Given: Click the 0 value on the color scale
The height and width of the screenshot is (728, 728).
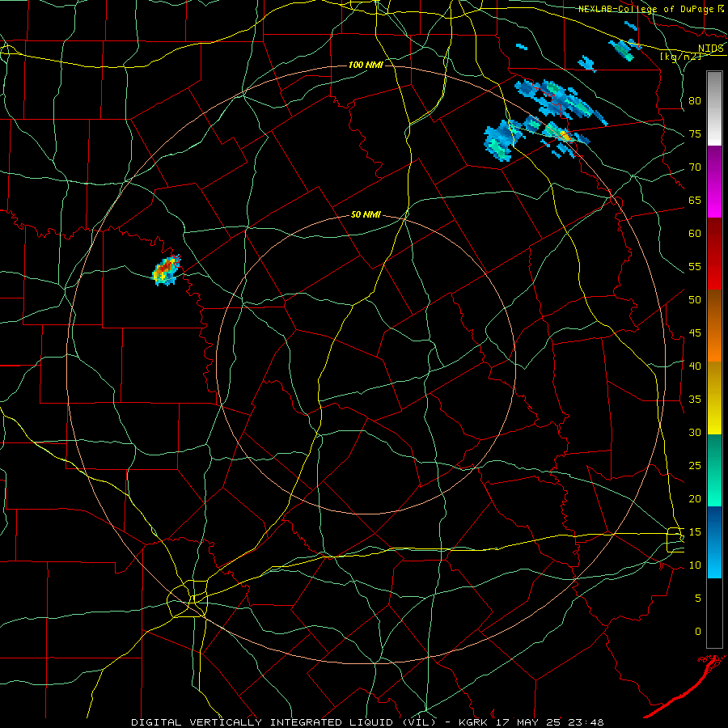Looking at the screenshot, I should [x=697, y=632].
